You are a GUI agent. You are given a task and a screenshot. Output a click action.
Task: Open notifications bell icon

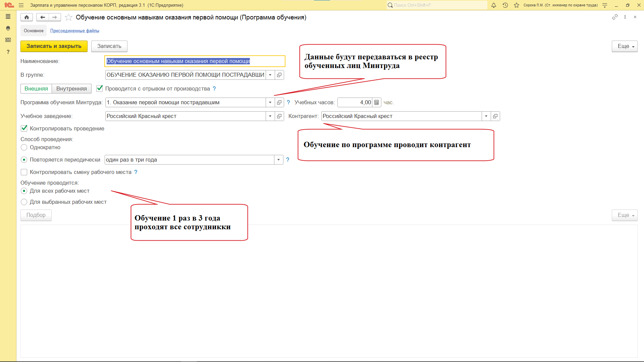pos(494,5)
